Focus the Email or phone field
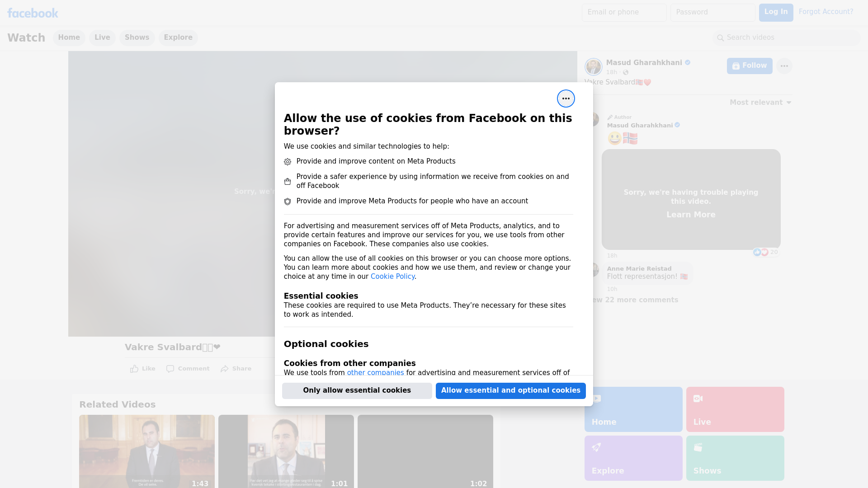The width and height of the screenshot is (868, 488). [624, 12]
